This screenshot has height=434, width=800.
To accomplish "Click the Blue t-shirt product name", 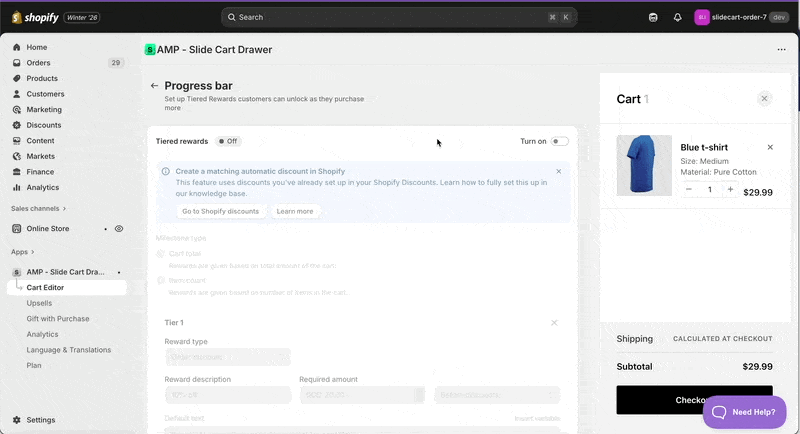I will click(704, 147).
